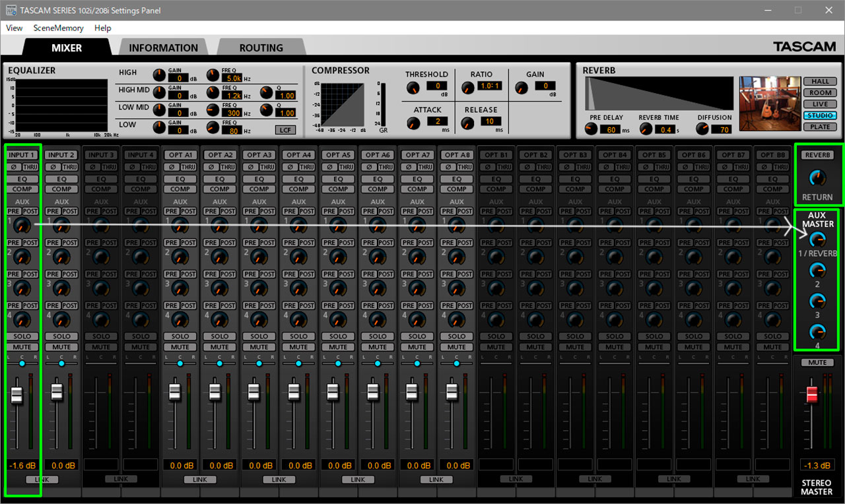845x504 pixels.
Task: Click the REVERB TIME knob
Action: click(646, 129)
